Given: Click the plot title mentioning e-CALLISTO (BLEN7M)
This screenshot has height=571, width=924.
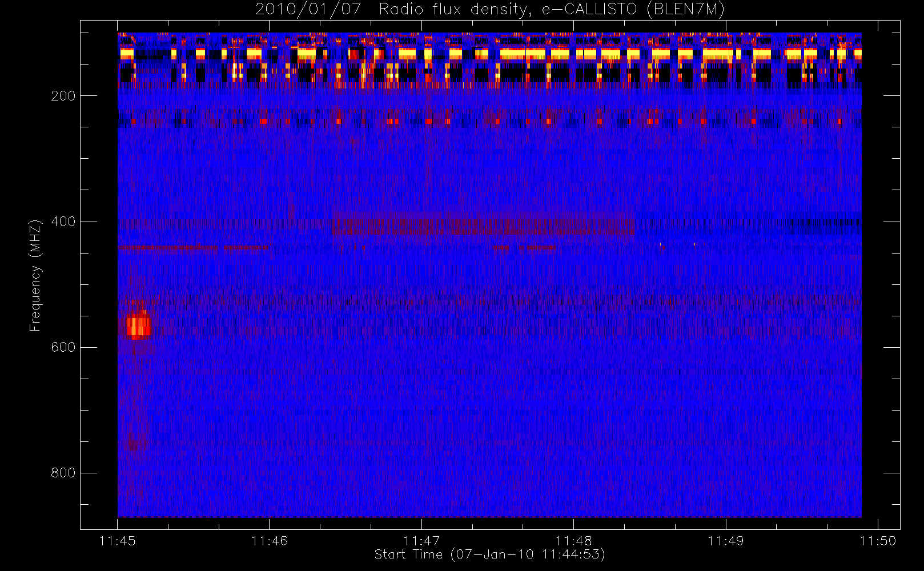Looking at the screenshot, I should 489,9.
